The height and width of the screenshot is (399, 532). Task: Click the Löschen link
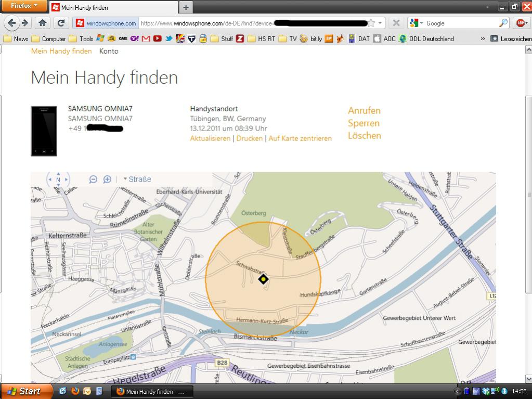[365, 136]
